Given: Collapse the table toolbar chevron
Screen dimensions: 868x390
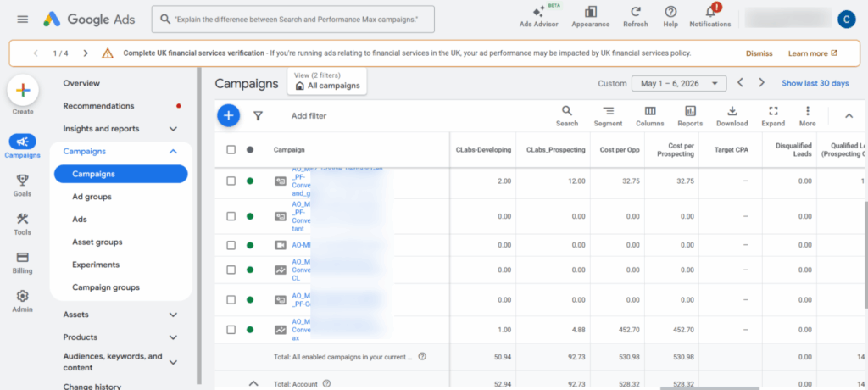Looking at the screenshot, I should click(849, 116).
